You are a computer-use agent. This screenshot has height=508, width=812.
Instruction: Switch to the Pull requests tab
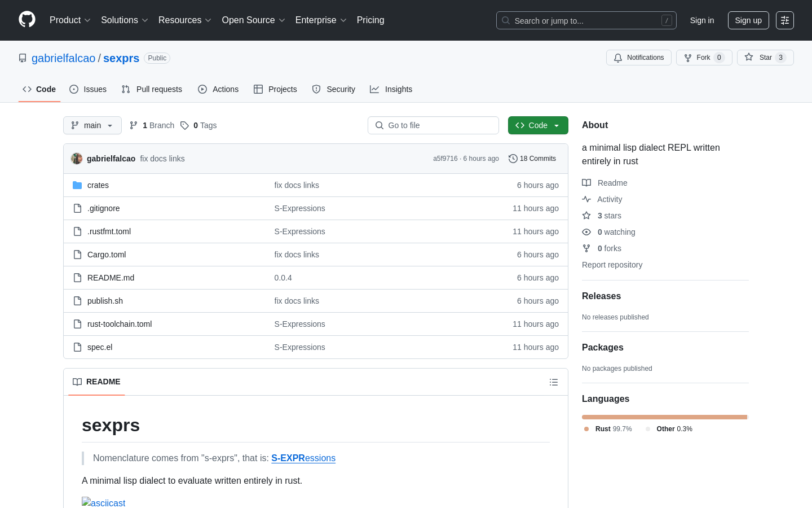[x=152, y=89]
